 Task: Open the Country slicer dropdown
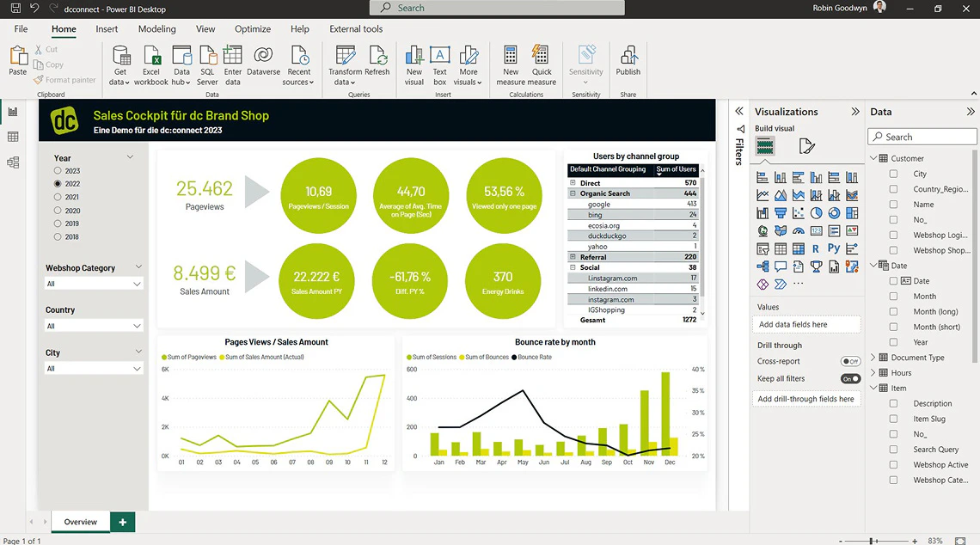click(94, 326)
